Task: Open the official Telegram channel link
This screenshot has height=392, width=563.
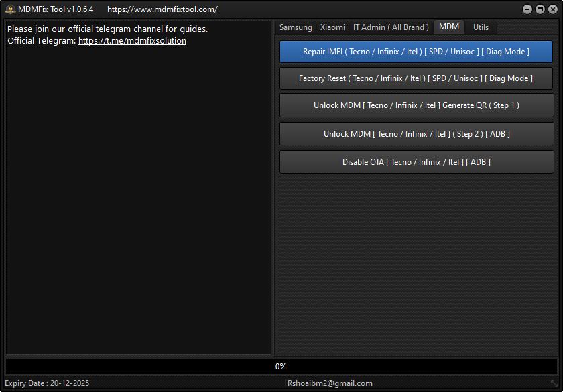Action: coord(132,40)
